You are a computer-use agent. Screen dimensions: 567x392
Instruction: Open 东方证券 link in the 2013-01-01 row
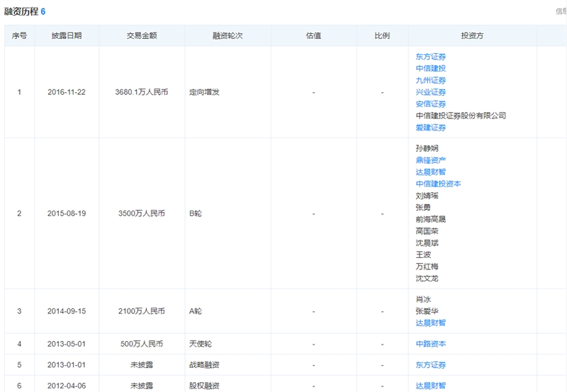tap(431, 364)
